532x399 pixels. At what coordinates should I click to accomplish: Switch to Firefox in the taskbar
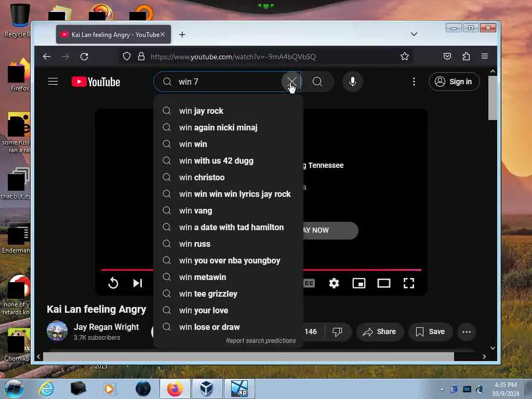[175, 389]
